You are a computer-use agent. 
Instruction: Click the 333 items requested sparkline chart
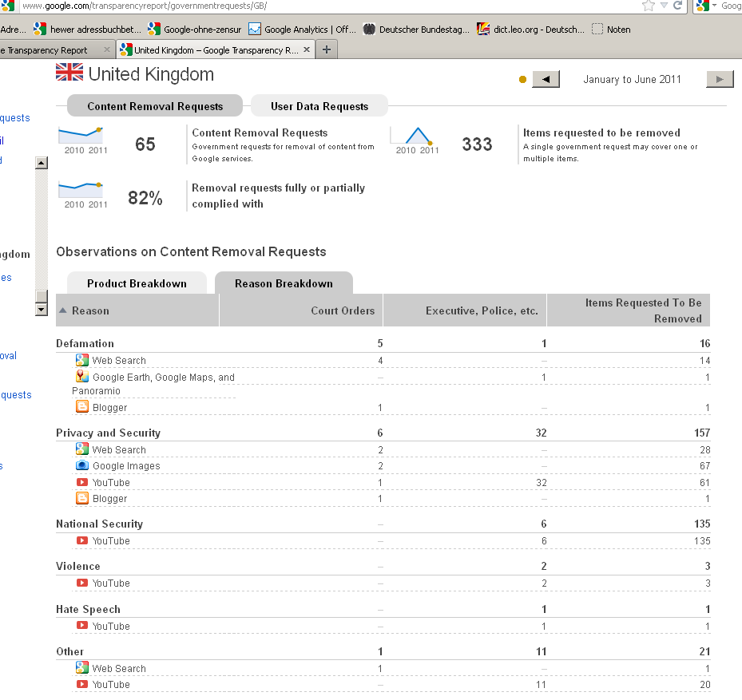coord(411,135)
